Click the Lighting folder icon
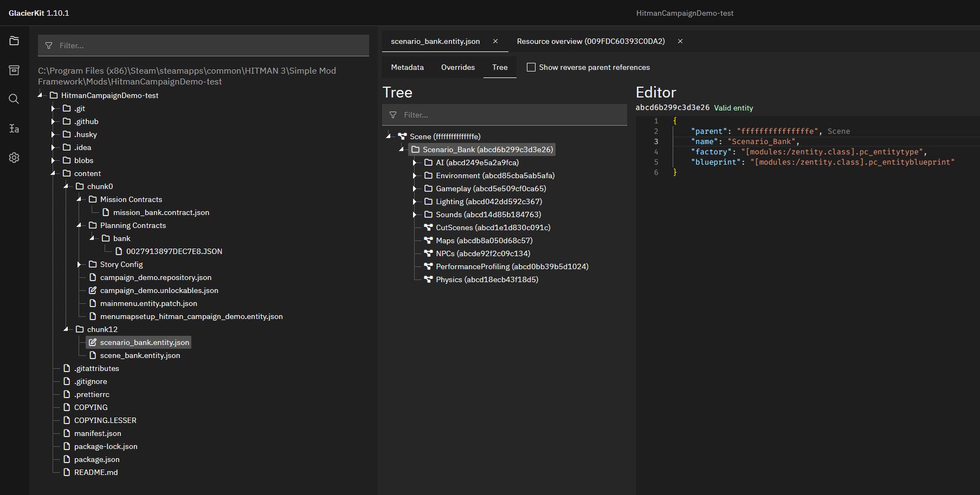The image size is (980, 495). pyautogui.click(x=428, y=201)
